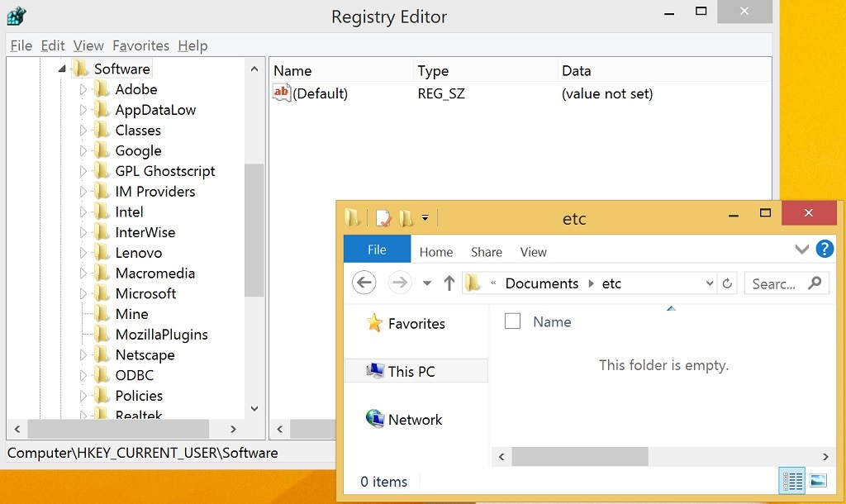Select the (Default) registry value
846x504 pixels.
320,93
